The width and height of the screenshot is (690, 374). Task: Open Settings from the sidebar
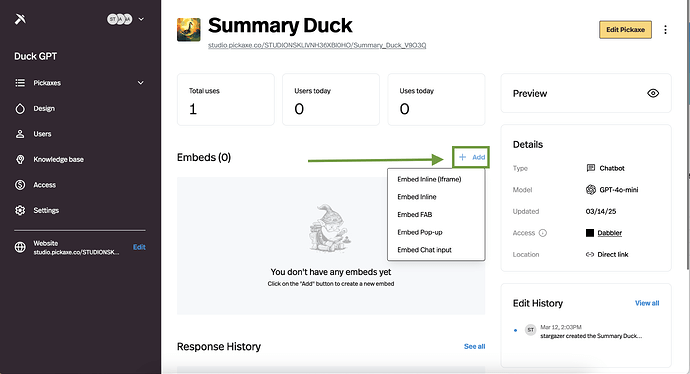click(46, 210)
